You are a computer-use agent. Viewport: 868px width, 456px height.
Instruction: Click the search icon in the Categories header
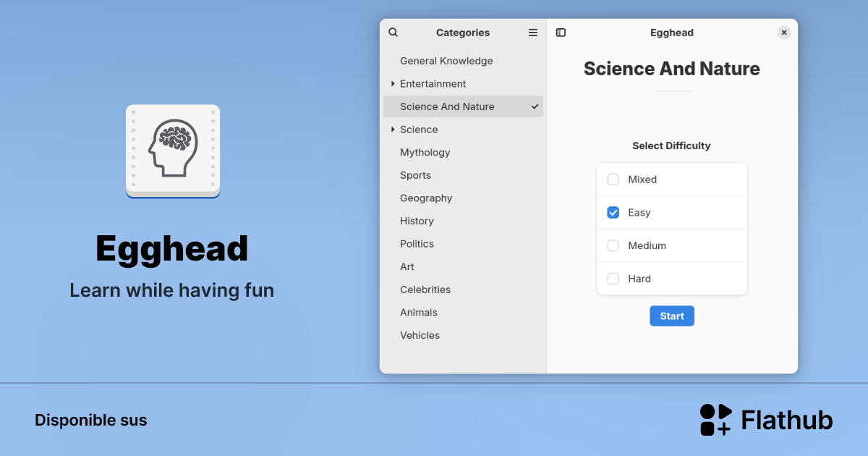[393, 32]
